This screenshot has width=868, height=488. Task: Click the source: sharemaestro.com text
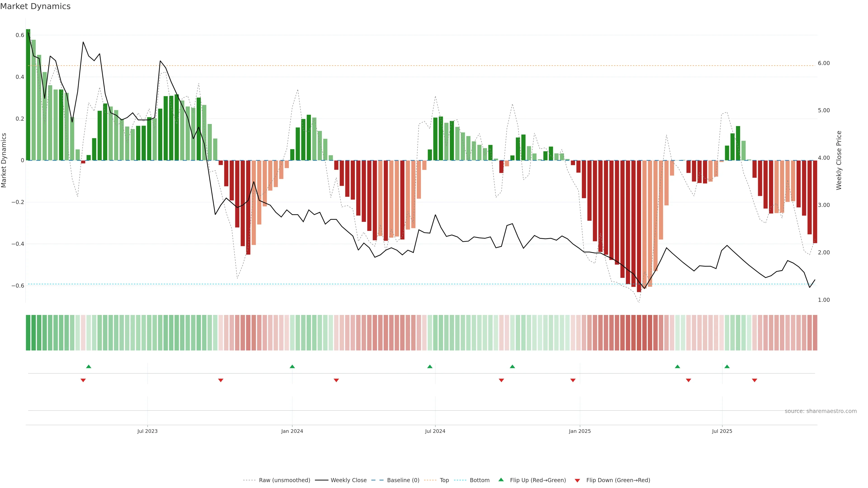[821, 411]
